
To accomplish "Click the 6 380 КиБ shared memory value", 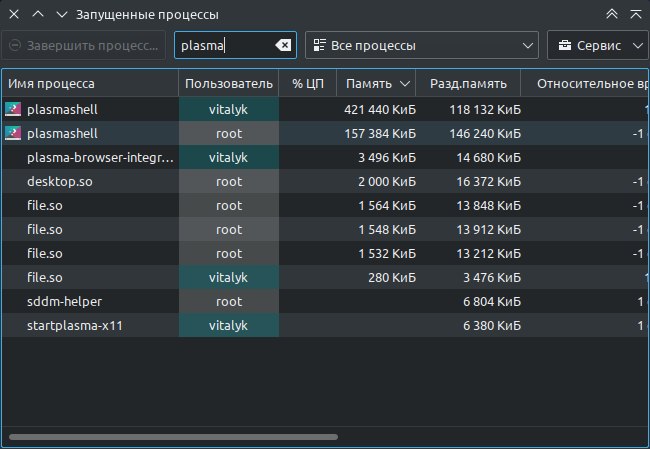I will tap(492, 325).
